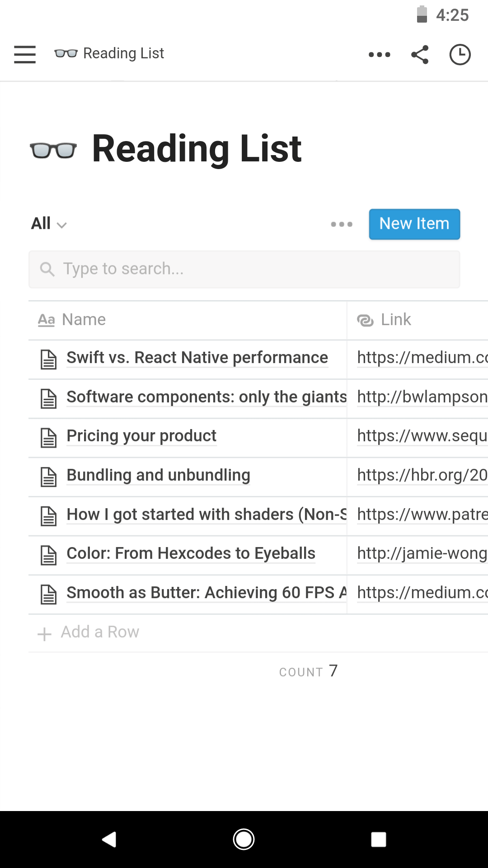The image size is (488, 868).
Task: Tap page icon for Pricing your product
Action: tap(49, 438)
